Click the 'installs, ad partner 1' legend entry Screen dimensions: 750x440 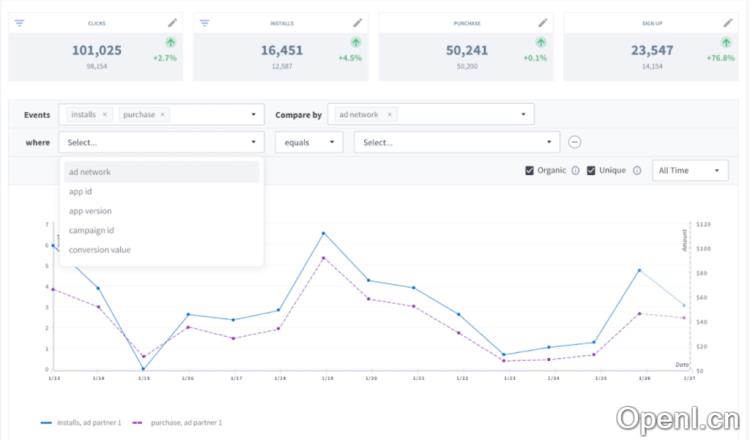point(80,423)
